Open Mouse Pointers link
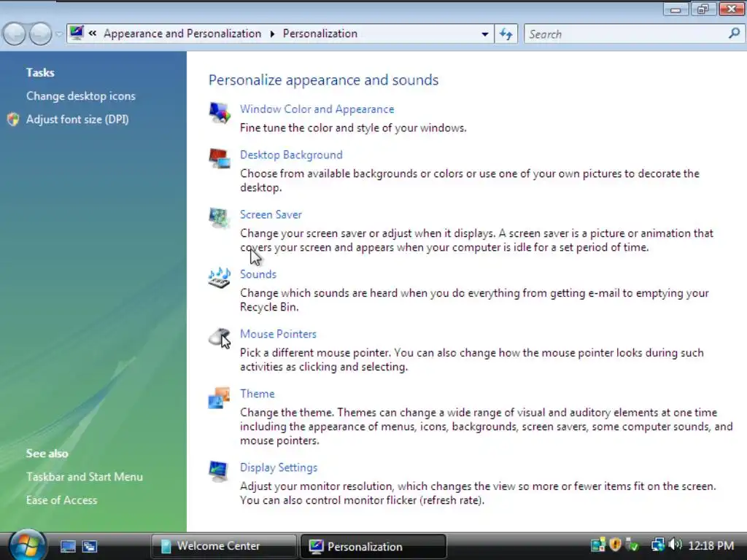Screen dimensions: 747x560 click(278, 334)
